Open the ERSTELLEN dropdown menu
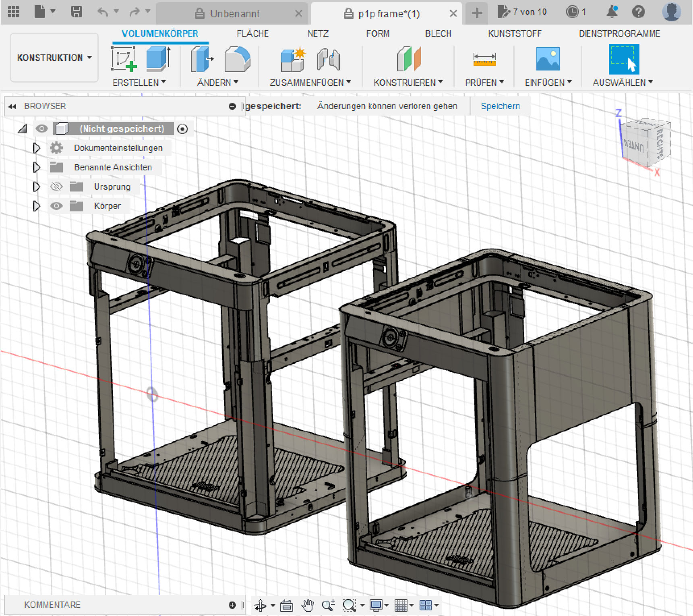The height and width of the screenshot is (616, 693). click(139, 83)
